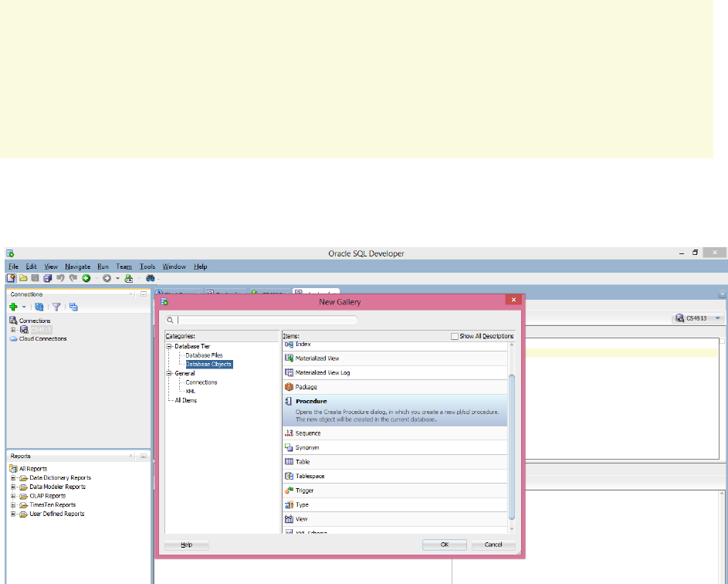Click the search magnifier icon in New Gallery
728x584 pixels.
(x=170, y=320)
